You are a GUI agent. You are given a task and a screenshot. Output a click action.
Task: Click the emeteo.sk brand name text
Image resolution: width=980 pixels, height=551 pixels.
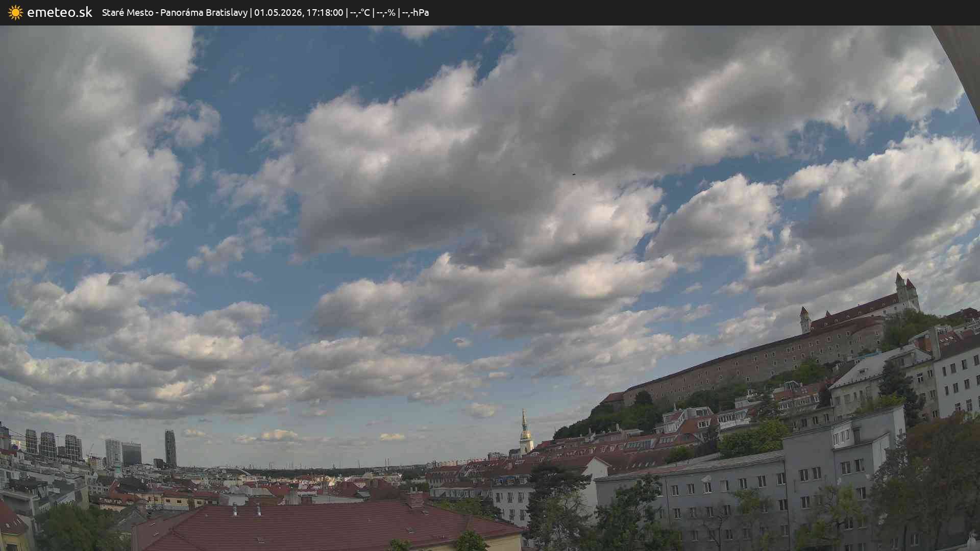click(60, 12)
